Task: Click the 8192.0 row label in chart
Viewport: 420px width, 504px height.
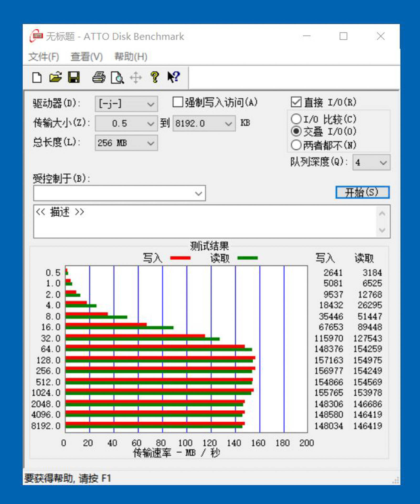Action: coord(46,426)
